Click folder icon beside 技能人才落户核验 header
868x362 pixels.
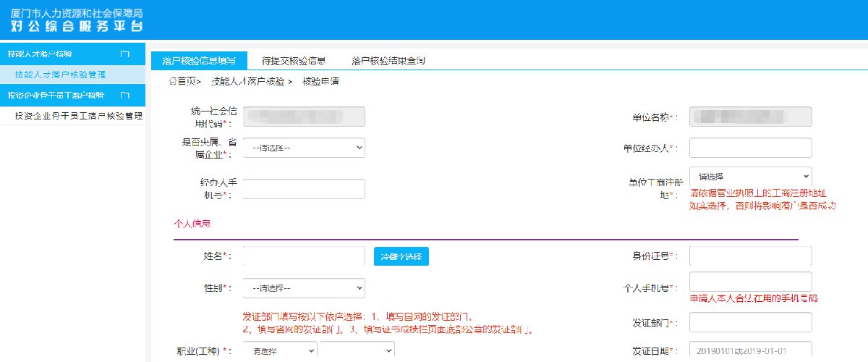tap(124, 54)
